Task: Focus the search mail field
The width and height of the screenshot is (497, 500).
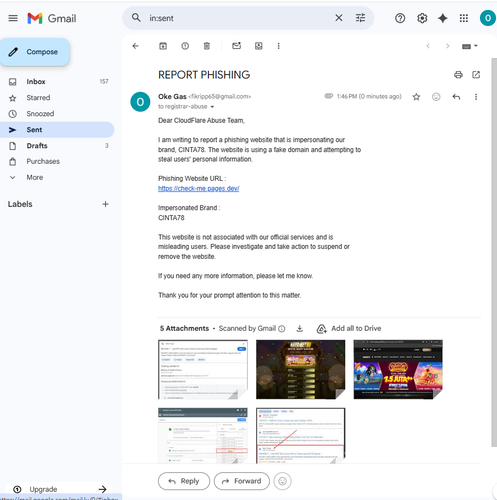Action: pos(239,18)
